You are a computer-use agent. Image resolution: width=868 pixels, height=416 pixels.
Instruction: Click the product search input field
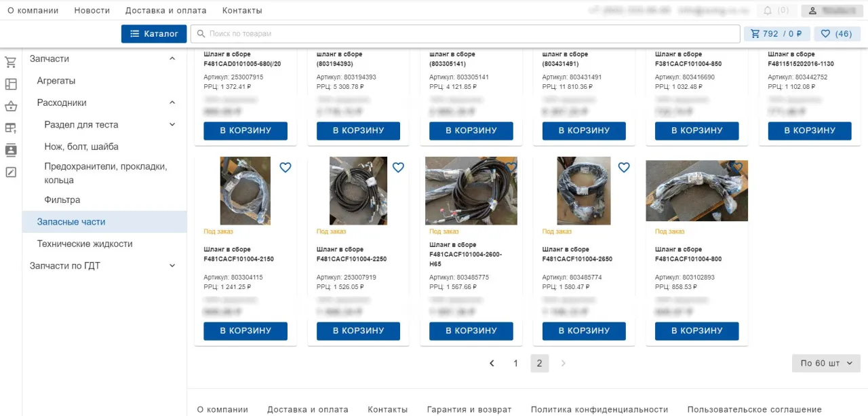(468, 34)
